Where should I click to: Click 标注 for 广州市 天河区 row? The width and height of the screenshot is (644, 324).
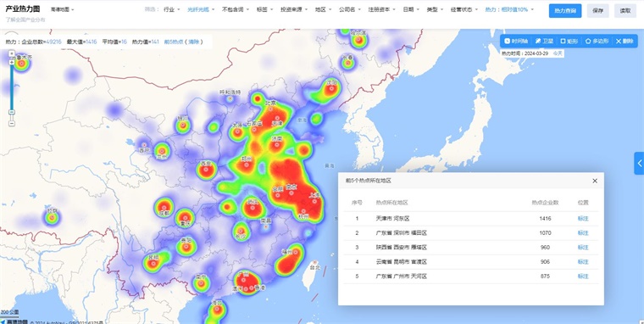point(583,277)
